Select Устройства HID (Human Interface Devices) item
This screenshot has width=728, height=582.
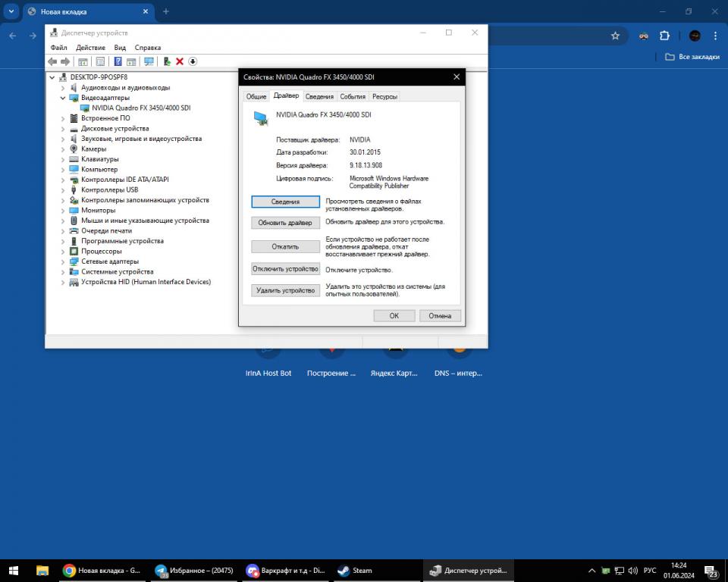(x=146, y=282)
